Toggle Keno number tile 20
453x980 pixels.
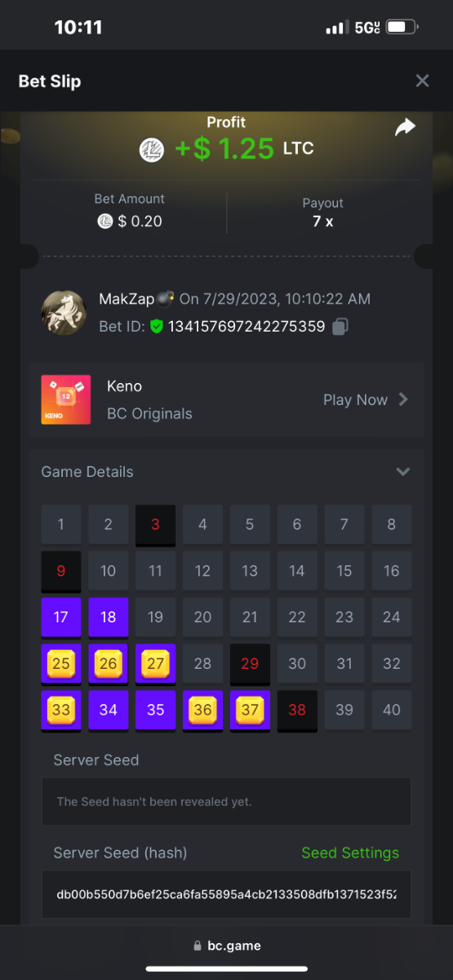202,617
